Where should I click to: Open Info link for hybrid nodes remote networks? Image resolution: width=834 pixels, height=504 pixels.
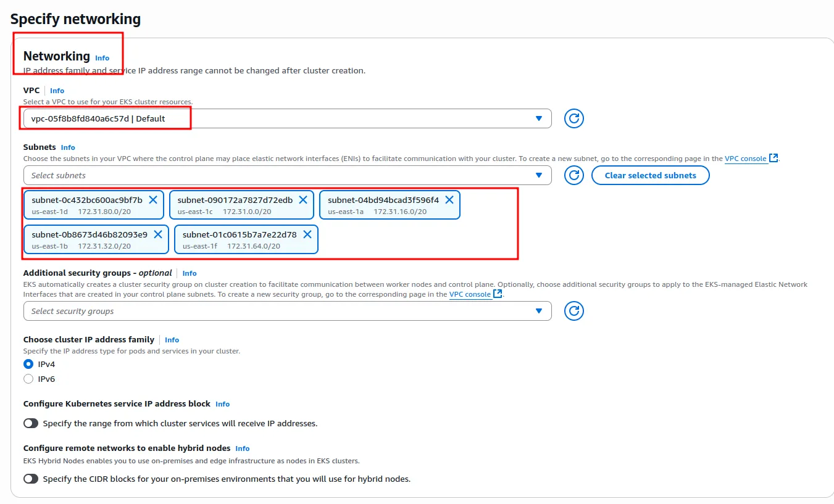pyautogui.click(x=243, y=448)
